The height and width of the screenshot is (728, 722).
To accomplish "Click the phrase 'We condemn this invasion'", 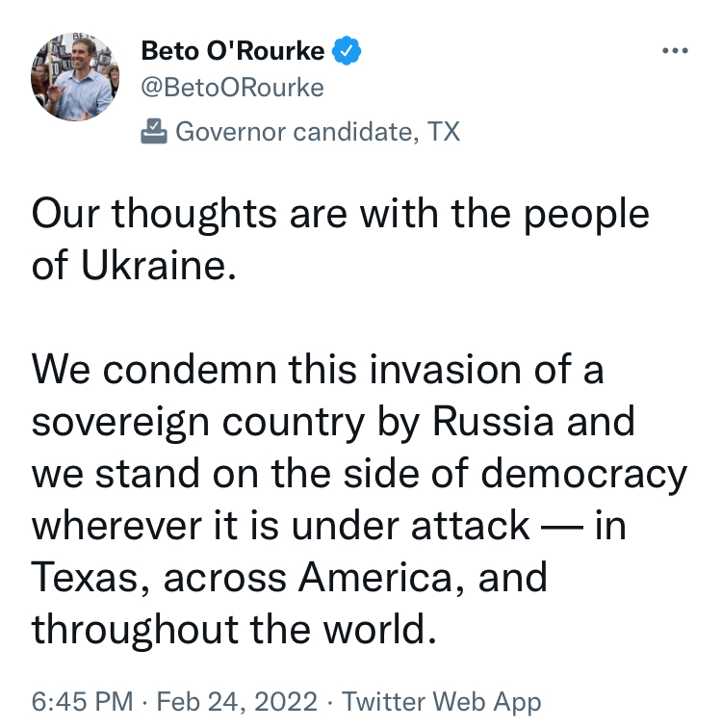I will [x=276, y=370].
